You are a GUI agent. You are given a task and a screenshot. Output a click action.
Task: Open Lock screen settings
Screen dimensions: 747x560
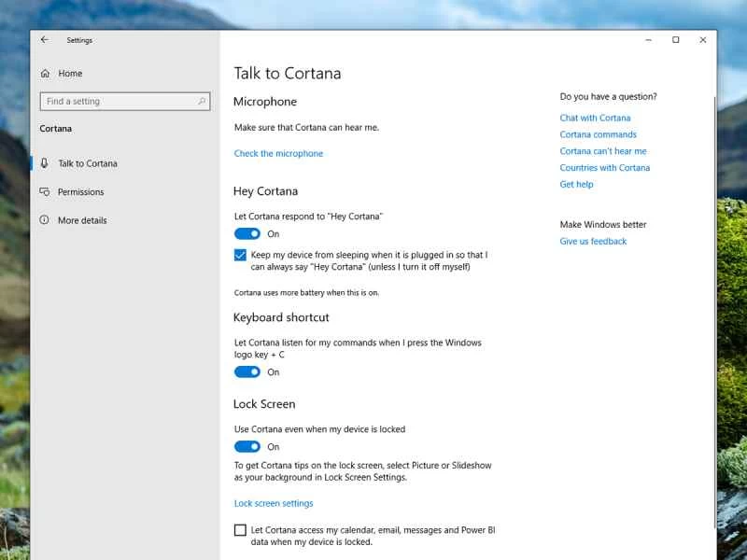click(273, 503)
